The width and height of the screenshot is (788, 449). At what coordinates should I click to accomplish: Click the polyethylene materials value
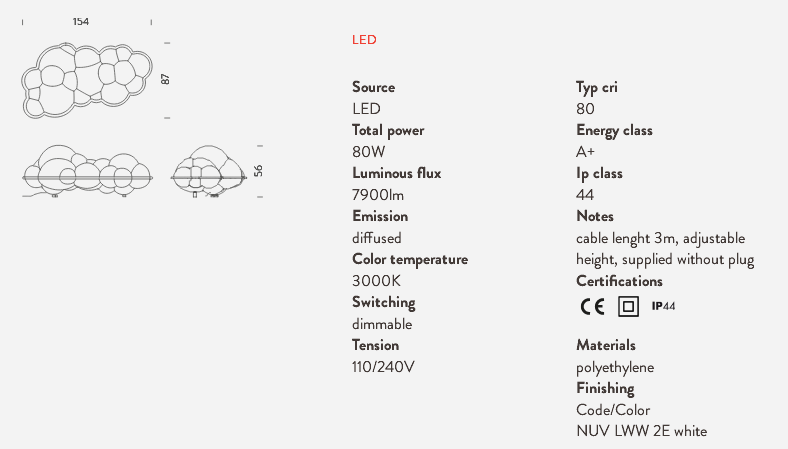pos(615,368)
